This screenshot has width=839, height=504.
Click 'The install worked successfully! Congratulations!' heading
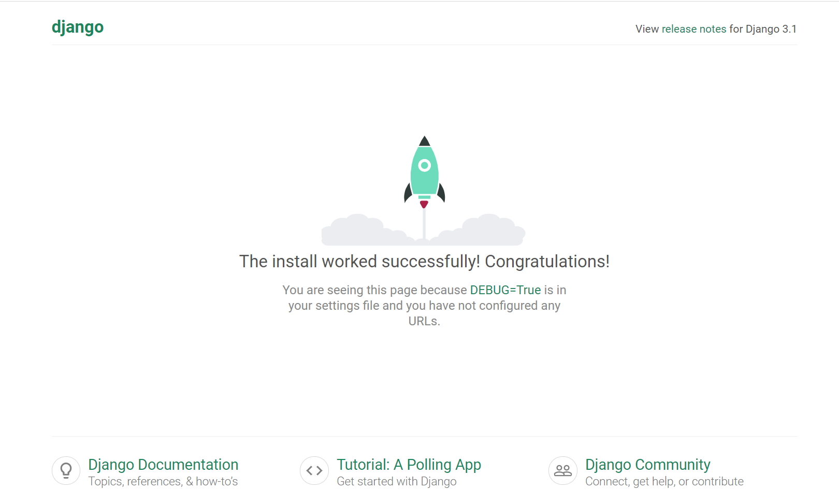424,262
